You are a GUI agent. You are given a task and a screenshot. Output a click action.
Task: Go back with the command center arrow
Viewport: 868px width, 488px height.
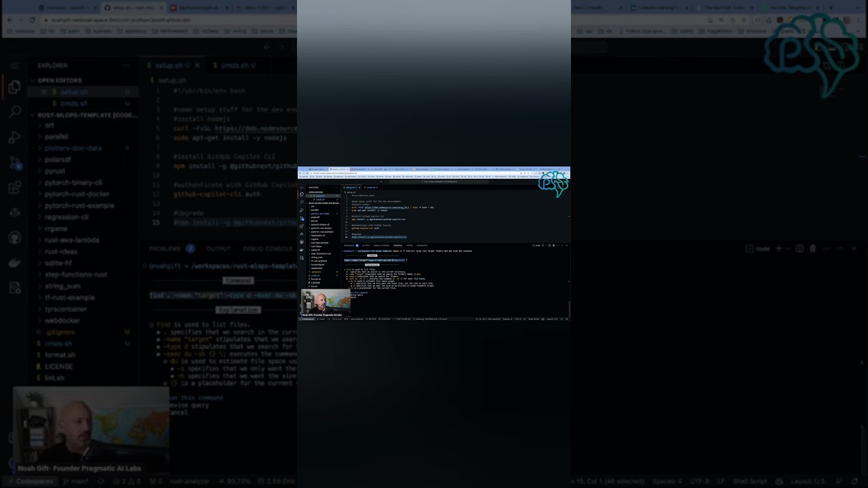pyautogui.click(x=381, y=182)
